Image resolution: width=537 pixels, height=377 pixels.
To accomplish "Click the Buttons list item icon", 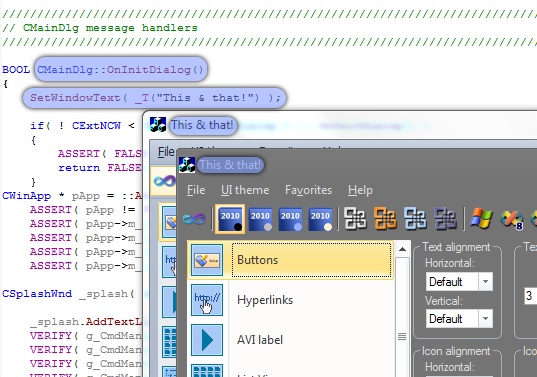I will point(207,260).
